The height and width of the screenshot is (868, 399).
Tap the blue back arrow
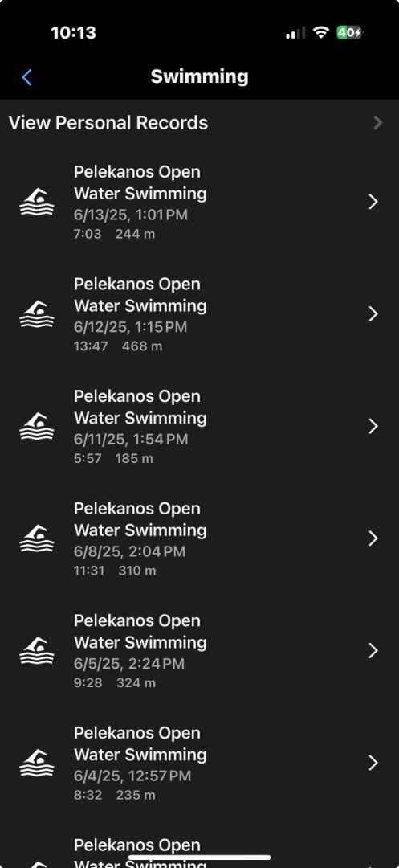(26, 77)
